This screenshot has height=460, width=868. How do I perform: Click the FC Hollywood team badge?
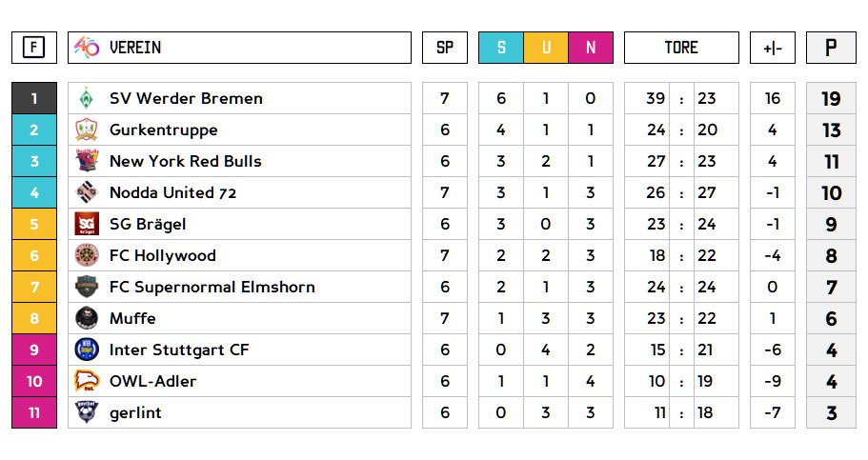pyautogui.click(x=87, y=255)
